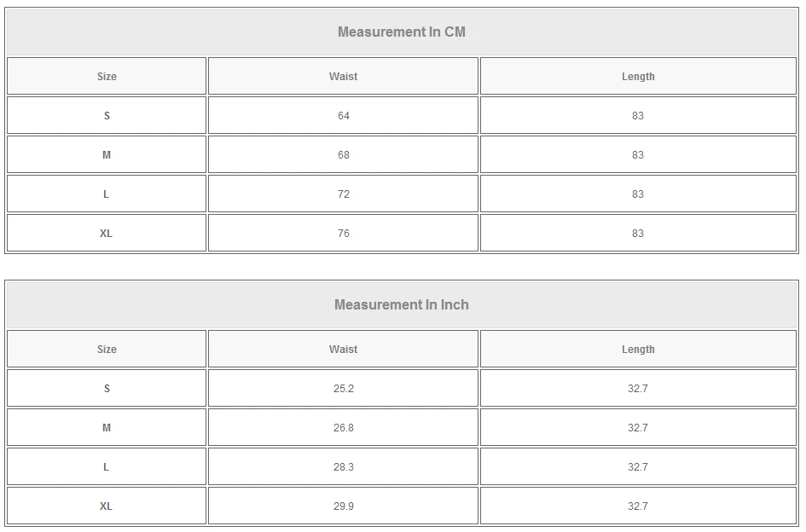Select length 32.7 in the Inch table's XL row
Screen dimensions: 806x532
coord(638,506)
